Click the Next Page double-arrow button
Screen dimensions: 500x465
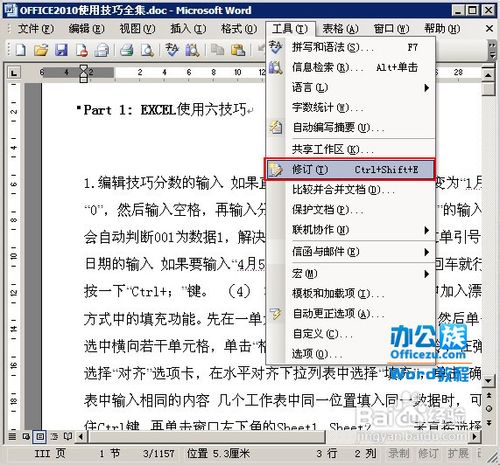point(489,423)
